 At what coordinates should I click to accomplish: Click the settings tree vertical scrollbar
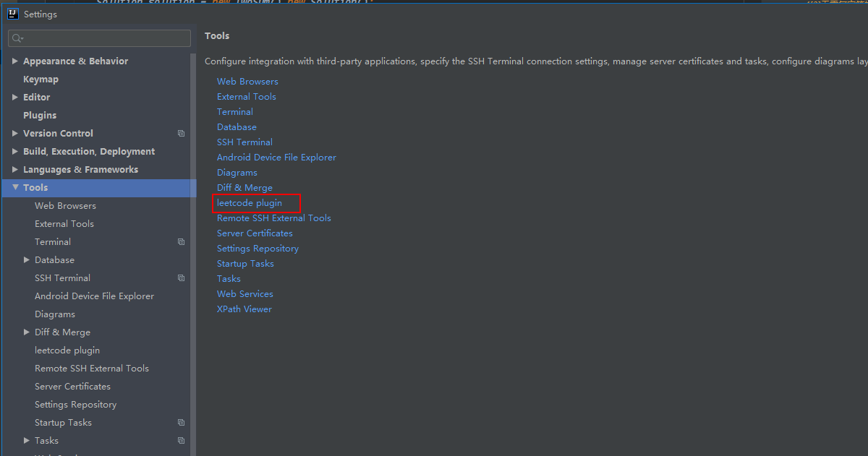[x=193, y=253]
